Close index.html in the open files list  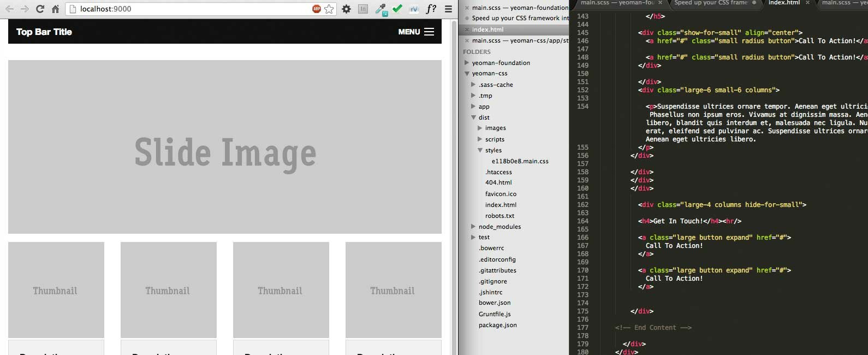[467, 29]
